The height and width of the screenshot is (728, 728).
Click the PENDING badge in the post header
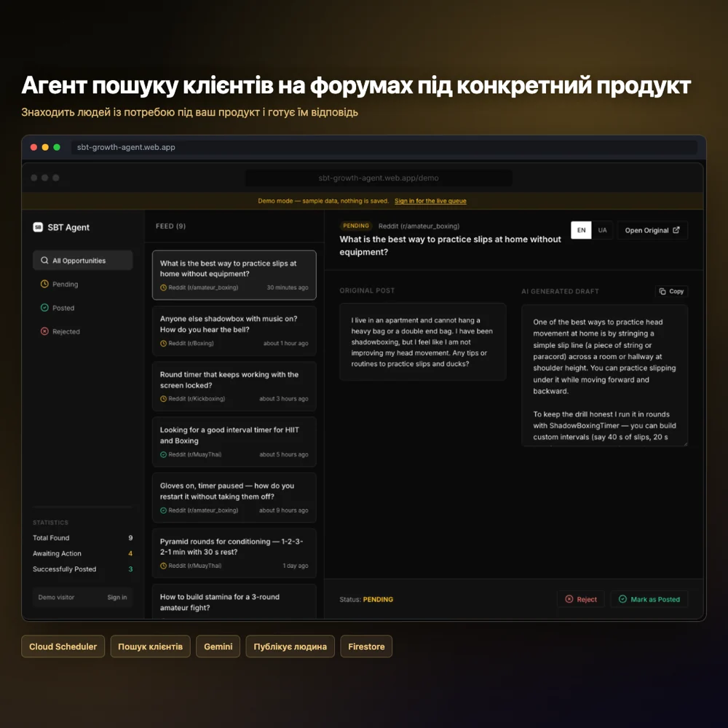356,226
